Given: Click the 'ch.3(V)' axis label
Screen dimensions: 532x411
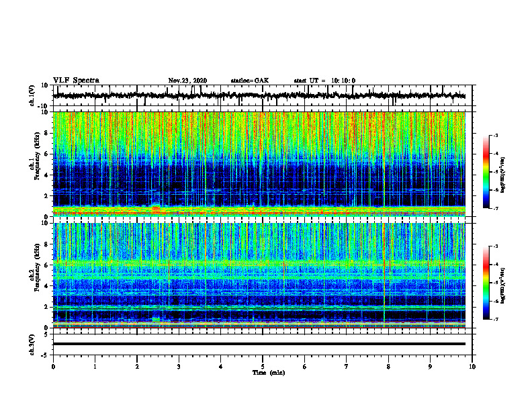Looking at the screenshot, I should 32,345.
